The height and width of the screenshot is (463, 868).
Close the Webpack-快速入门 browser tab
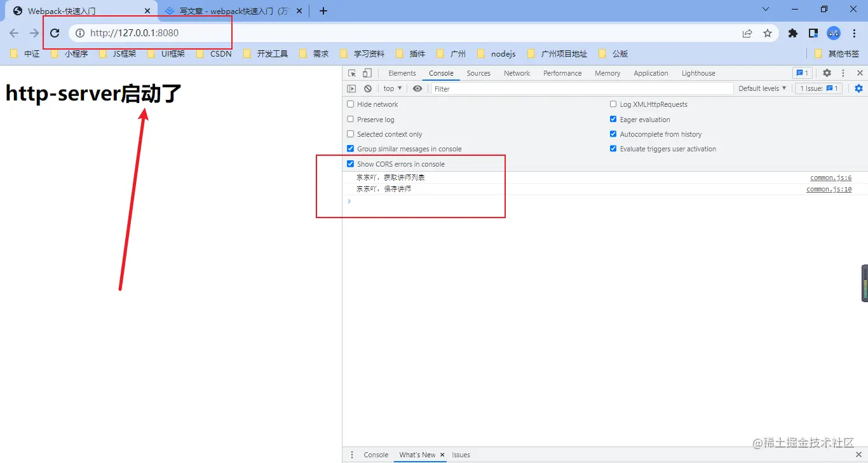click(x=147, y=11)
